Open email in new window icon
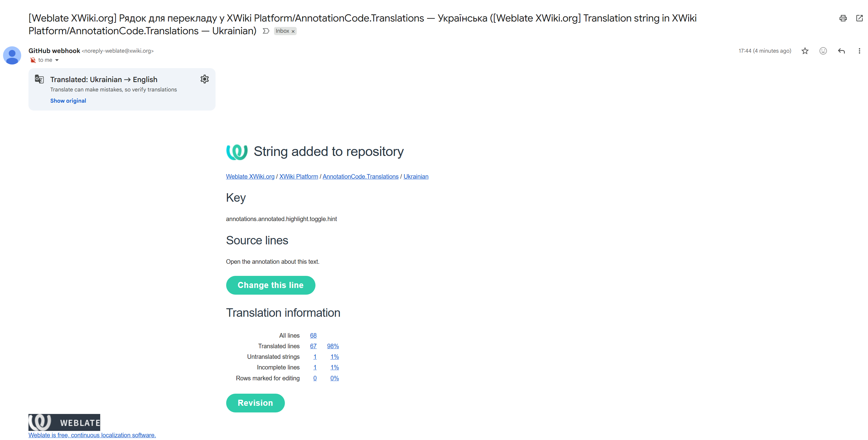 tap(859, 18)
